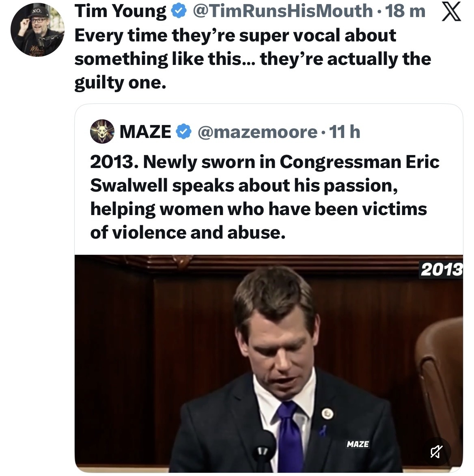Play the Eric Swalwell video thumbnail
This screenshot has width=474, height=476.
point(269,363)
